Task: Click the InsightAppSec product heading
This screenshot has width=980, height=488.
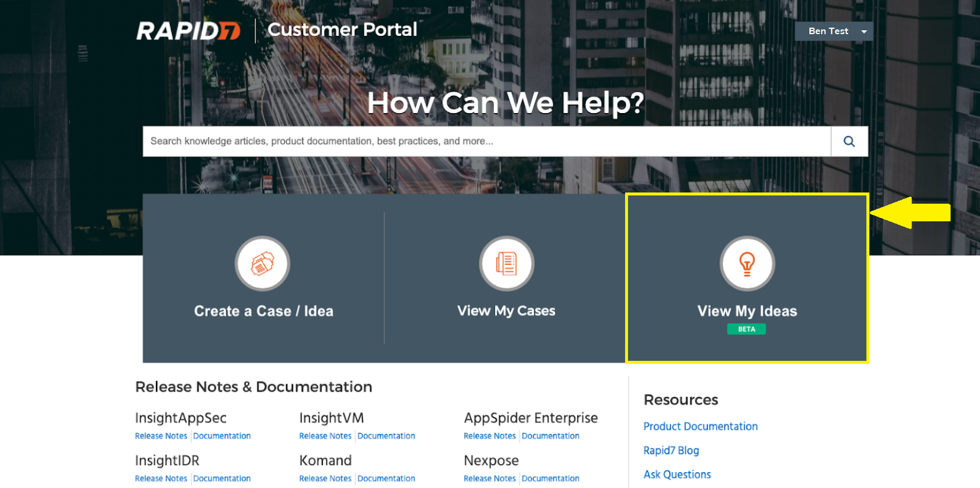Action: pyautogui.click(x=181, y=418)
